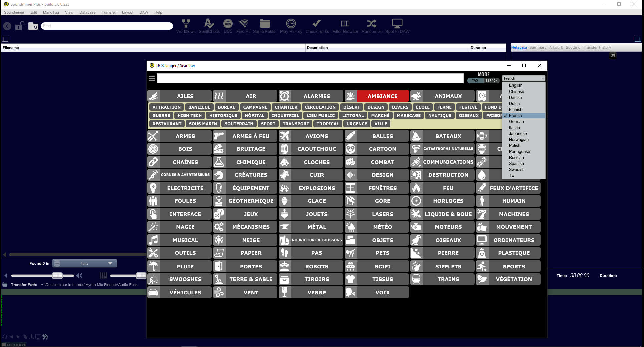Open Play History from the toolbar
Image resolution: width=644 pixels, height=347 pixels.
click(291, 26)
